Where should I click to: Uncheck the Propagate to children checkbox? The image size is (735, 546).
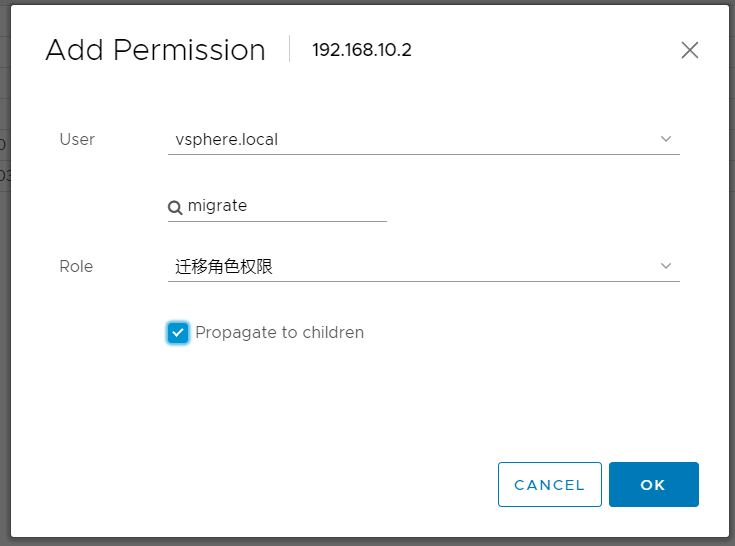click(178, 333)
